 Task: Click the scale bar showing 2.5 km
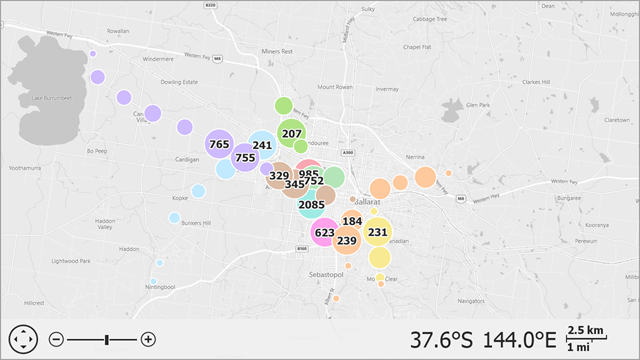click(x=586, y=338)
